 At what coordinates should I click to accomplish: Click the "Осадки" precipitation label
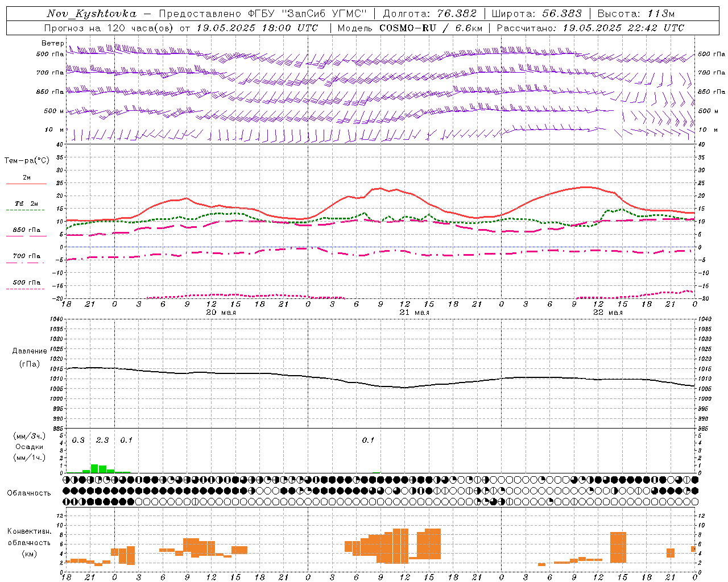(30, 447)
